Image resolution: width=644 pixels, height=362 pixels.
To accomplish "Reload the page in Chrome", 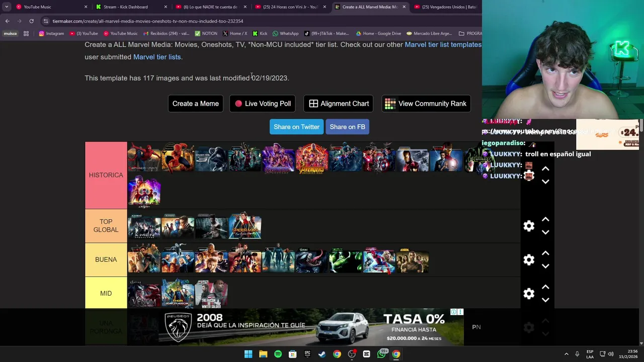I will (x=31, y=21).
